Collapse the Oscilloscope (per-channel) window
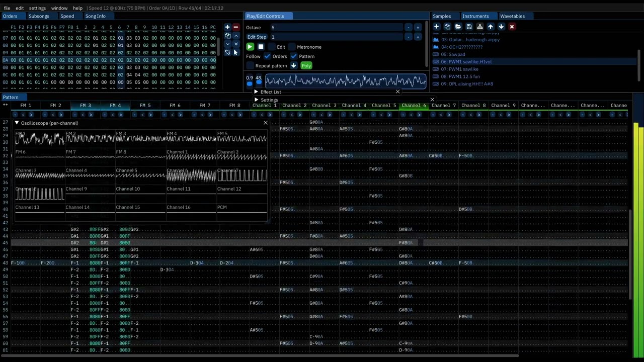Viewport: 644px width, 362px height. (17, 123)
